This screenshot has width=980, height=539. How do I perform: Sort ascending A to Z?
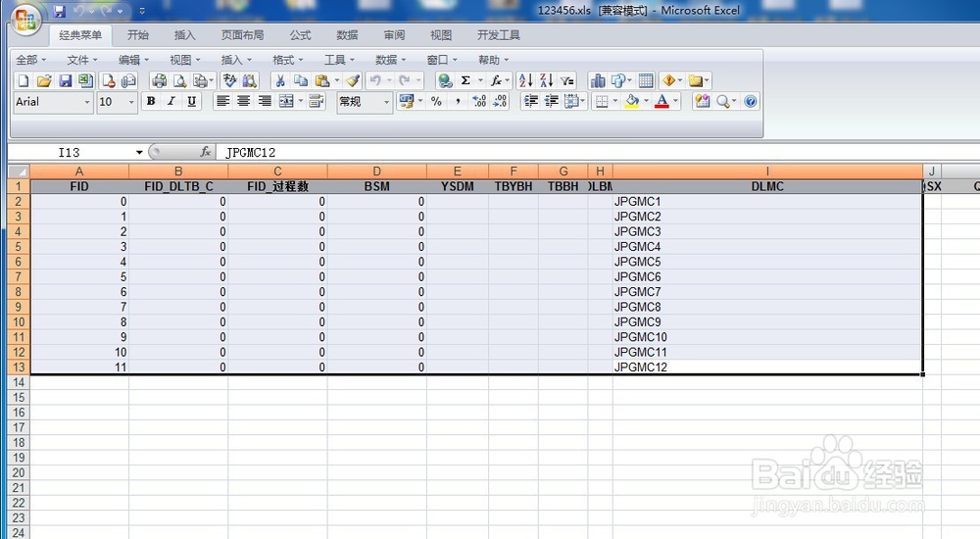525,80
